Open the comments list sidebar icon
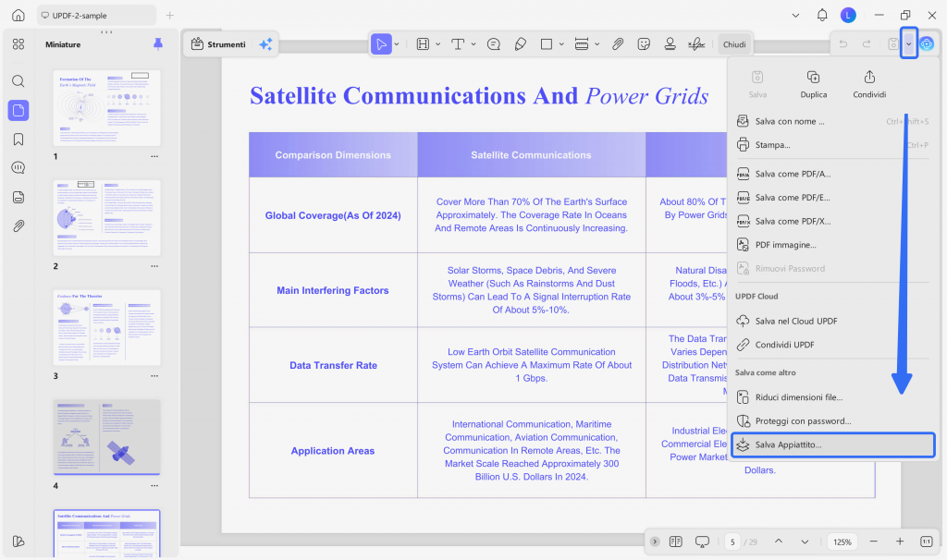The image size is (947, 560). click(18, 168)
